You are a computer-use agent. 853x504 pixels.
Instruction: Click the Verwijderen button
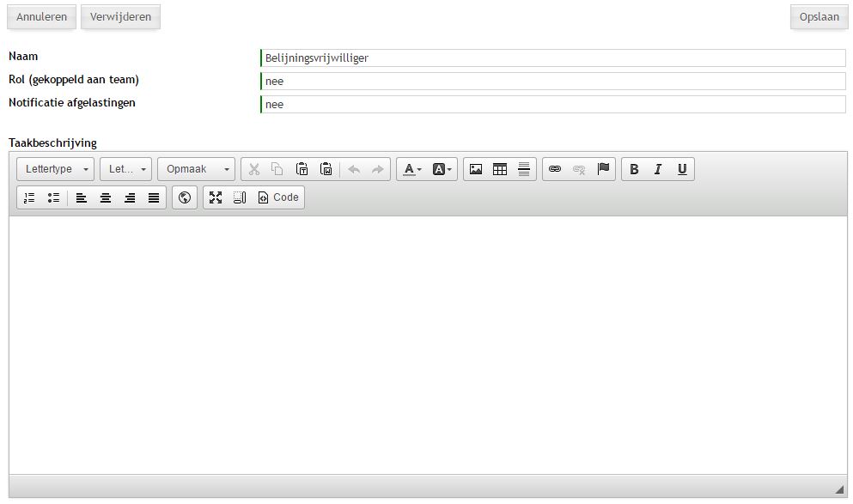point(120,17)
